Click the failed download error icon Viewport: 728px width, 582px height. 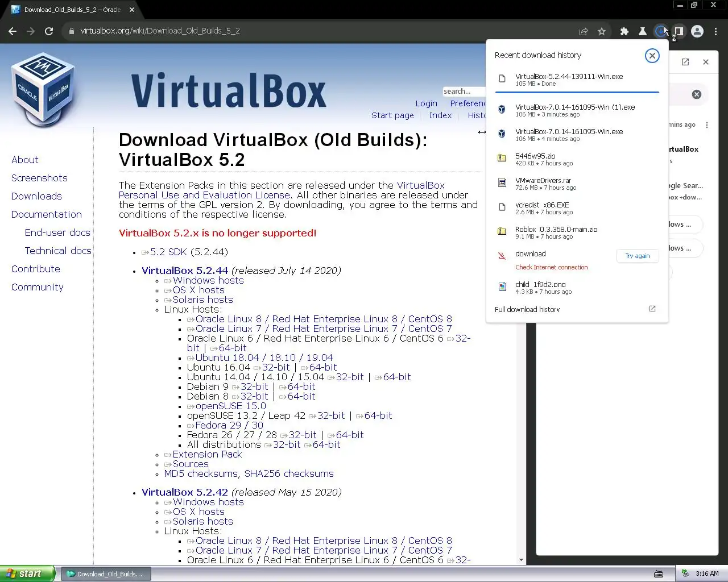[x=502, y=256]
